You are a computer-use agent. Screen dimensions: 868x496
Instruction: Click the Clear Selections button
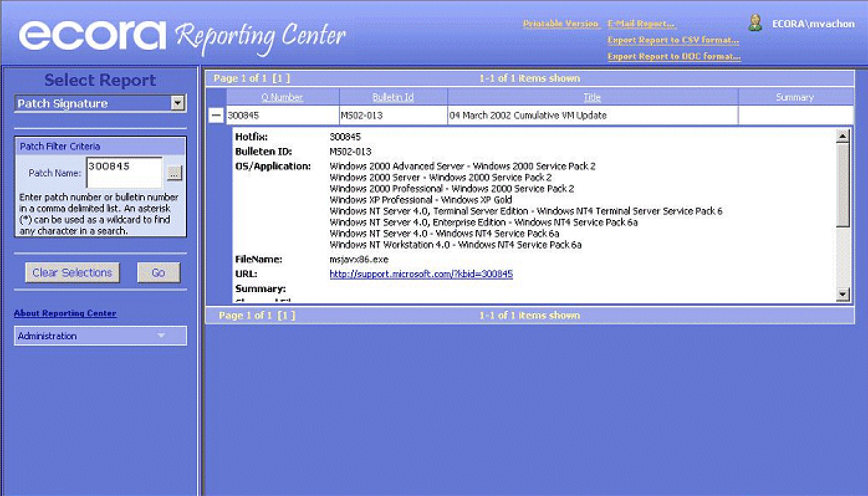click(x=72, y=272)
